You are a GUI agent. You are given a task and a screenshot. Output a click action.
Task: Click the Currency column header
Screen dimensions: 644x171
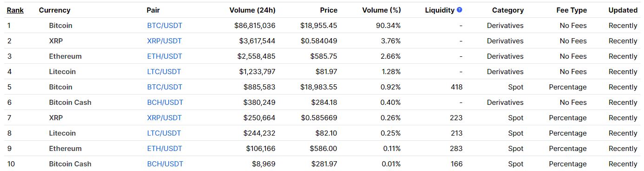[x=55, y=10]
